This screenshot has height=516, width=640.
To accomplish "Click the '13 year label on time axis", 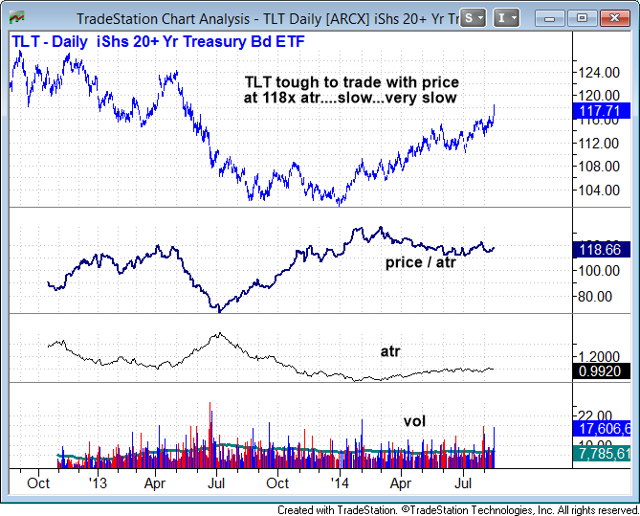I will pos(98,483).
